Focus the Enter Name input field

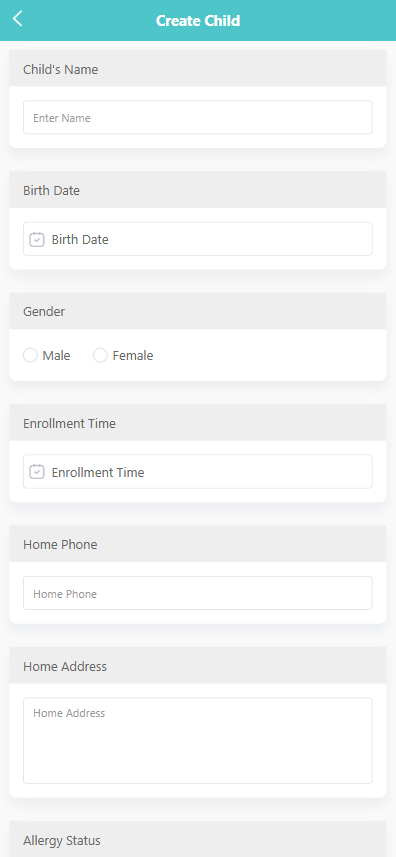[198, 117]
